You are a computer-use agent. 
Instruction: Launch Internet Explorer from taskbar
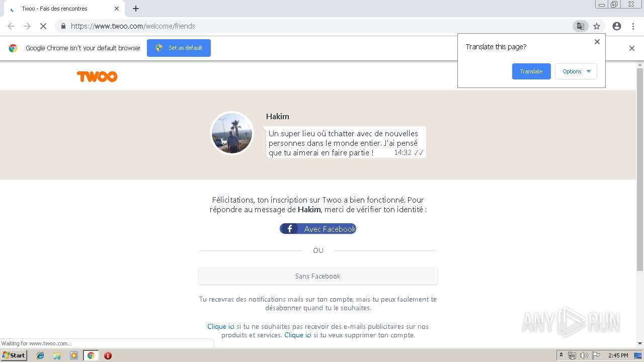pos(40,355)
